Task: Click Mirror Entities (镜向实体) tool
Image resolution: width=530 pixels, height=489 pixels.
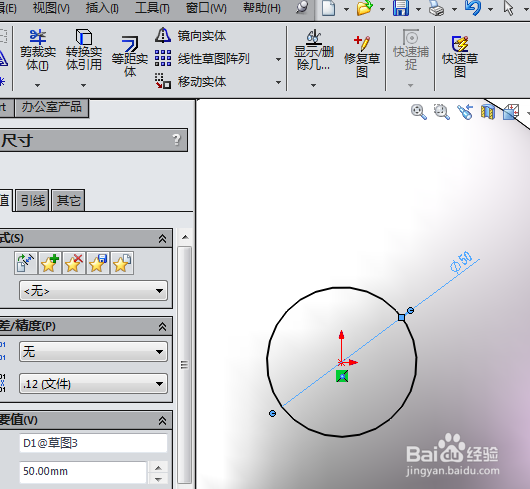Action: (x=191, y=35)
